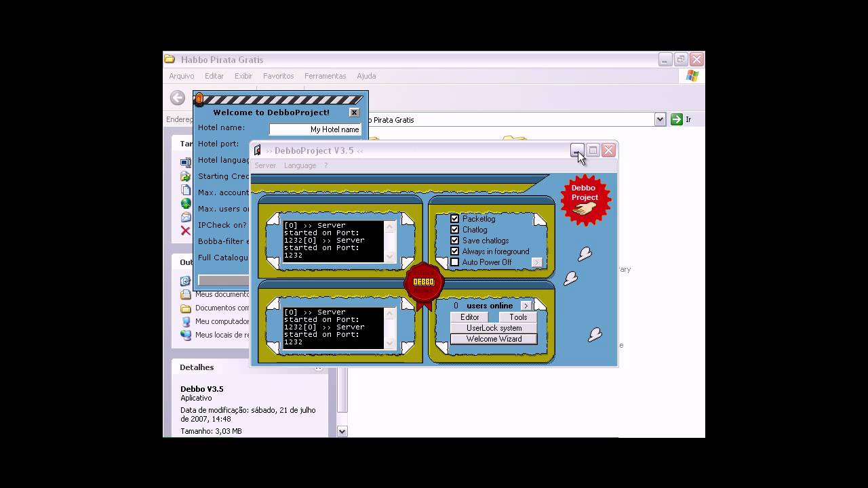This screenshot has height=488, width=868.
Task: Click the Editor button
Action: 470,317
